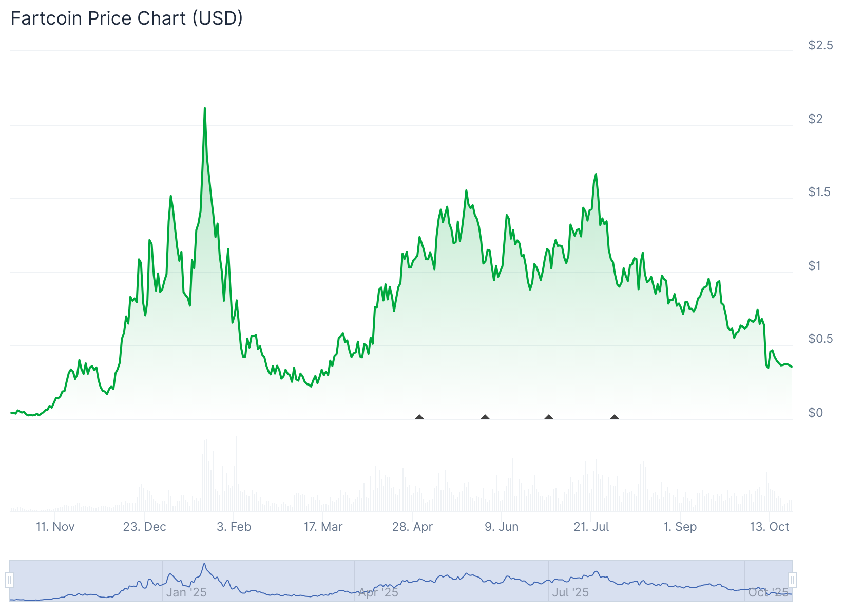Click the first triangle event marker near 28. Apr
844x616 pixels.
pos(419,417)
